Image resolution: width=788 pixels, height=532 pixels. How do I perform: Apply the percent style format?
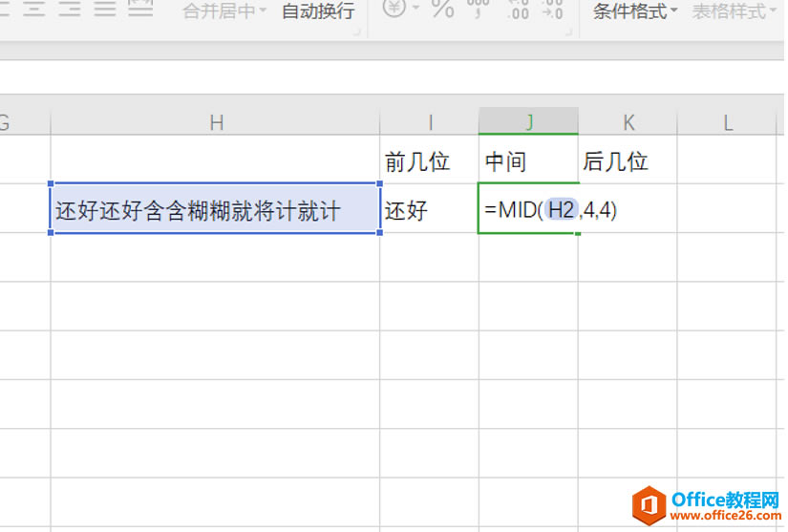point(443,9)
